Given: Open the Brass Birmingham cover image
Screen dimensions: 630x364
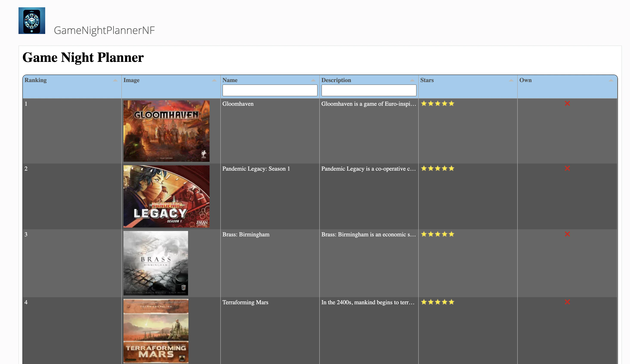Looking at the screenshot, I should 156,263.
